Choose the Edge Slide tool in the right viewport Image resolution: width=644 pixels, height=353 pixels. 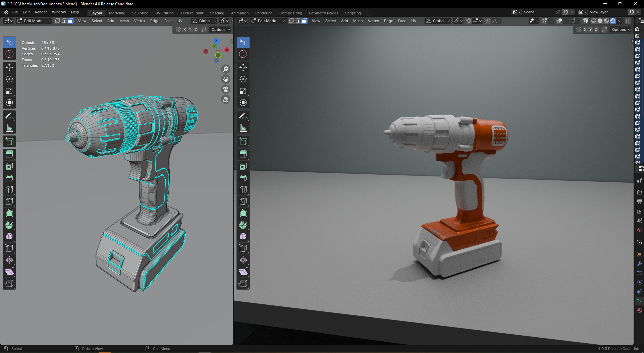243,248
